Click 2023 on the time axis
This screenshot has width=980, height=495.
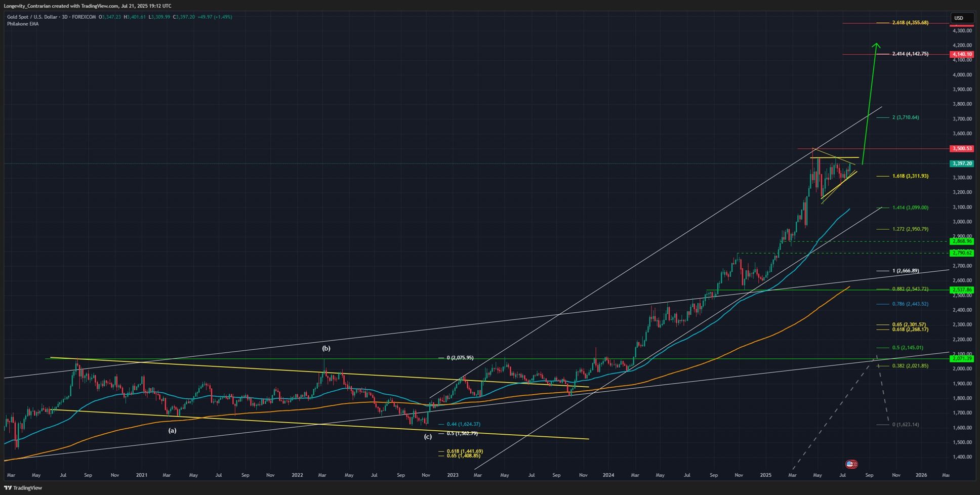tap(453, 475)
